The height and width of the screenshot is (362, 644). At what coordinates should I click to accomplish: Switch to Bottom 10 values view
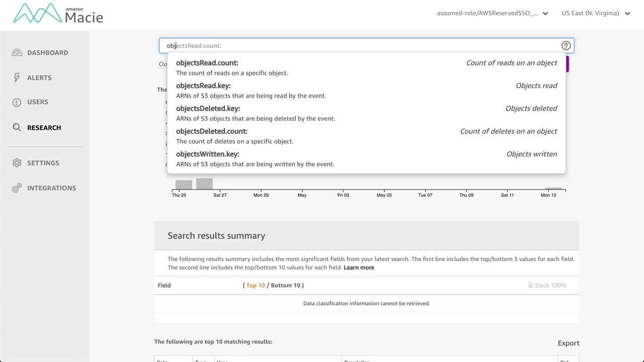coord(285,286)
